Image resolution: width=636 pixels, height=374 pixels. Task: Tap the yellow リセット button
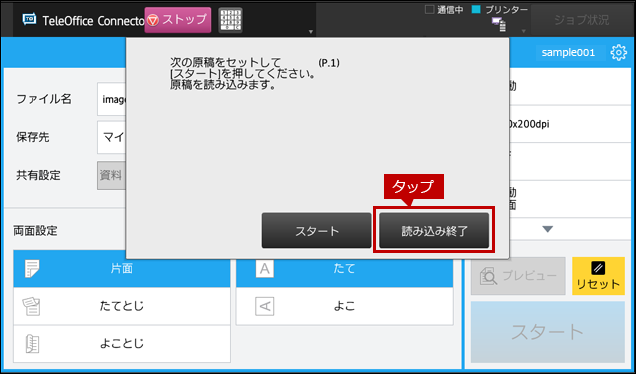coord(598,276)
